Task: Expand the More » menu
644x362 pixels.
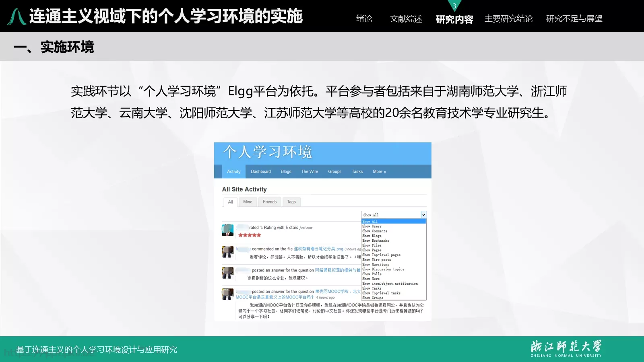Action: [x=379, y=171]
